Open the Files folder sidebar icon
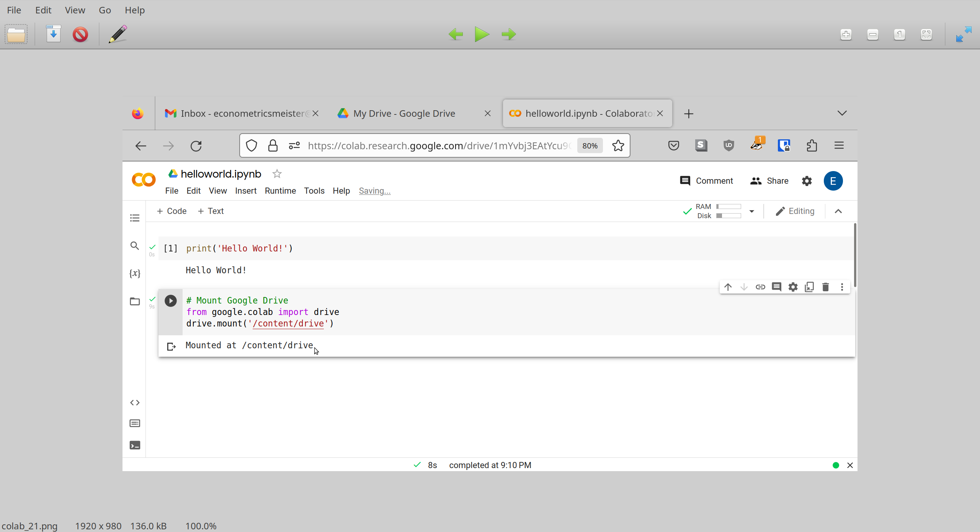Image resolution: width=980 pixels, height=532 pixels. point(135,301)
